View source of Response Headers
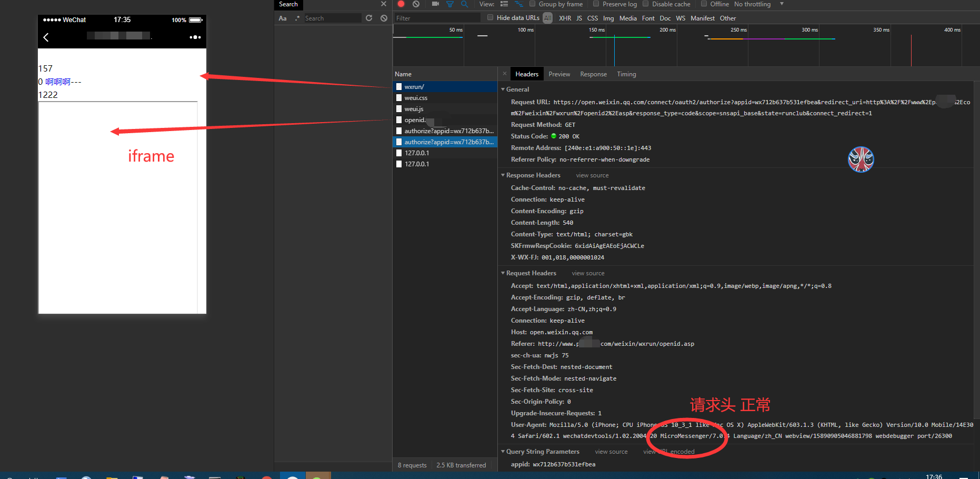 pos(592,175)
